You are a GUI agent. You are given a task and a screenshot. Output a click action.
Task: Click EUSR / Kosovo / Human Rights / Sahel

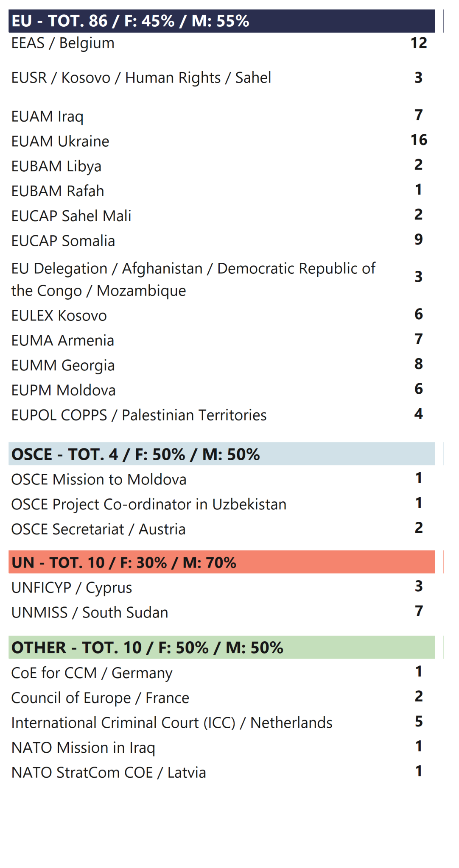click(x=141, y=78)
